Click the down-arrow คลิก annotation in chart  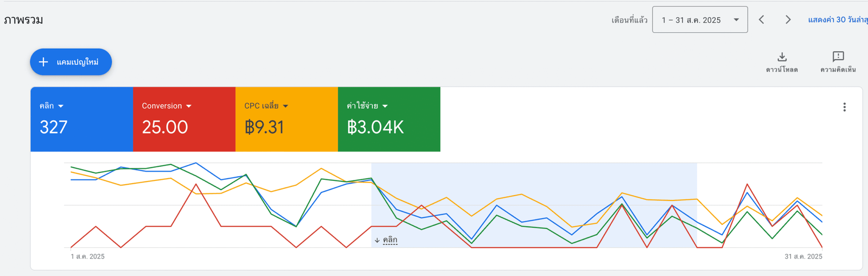pyautogui.click(x=386, y=240)
